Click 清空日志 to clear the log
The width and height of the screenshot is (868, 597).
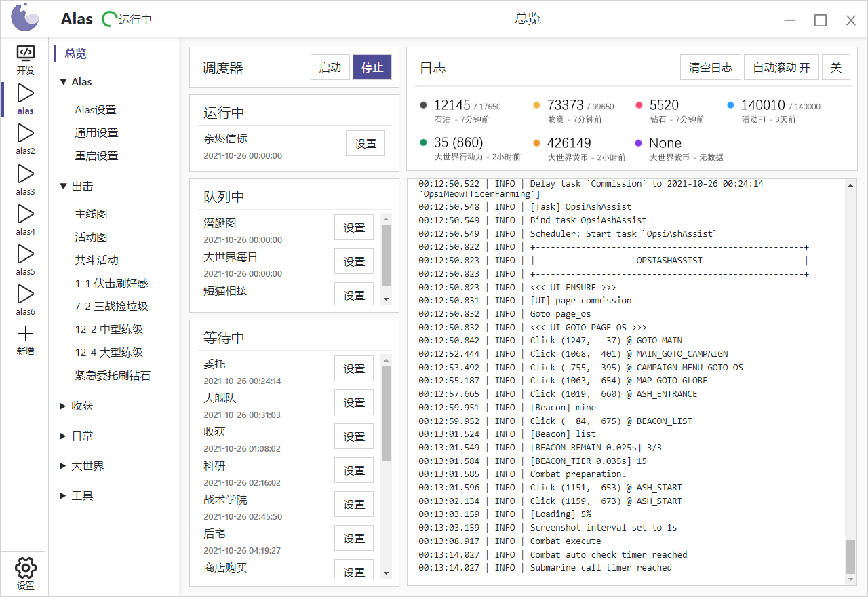711,66
